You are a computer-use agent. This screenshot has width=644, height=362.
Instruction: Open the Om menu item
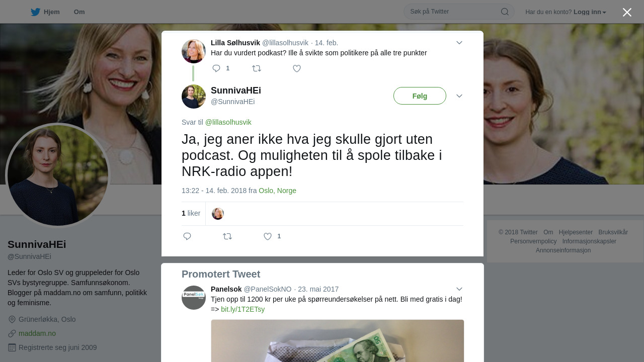79,12
